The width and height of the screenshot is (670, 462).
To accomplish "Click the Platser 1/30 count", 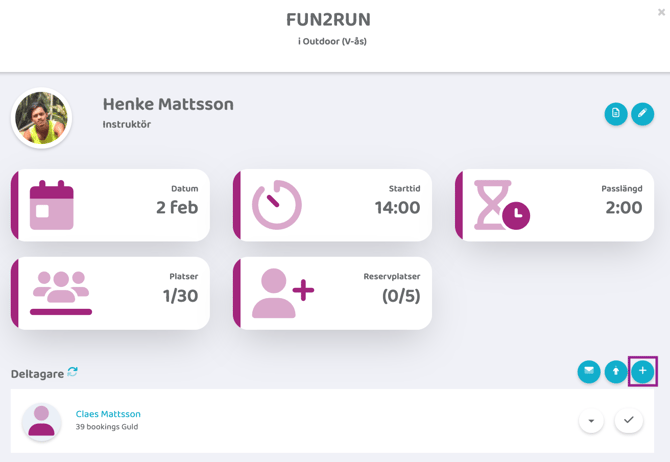I will [x=180, y=296].
